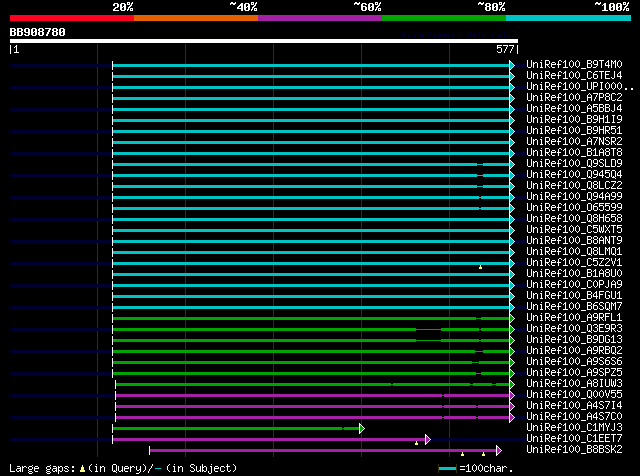
Task: Select the UniRef100_A9RBQ2 label
Action: click(x=574, y=351)
